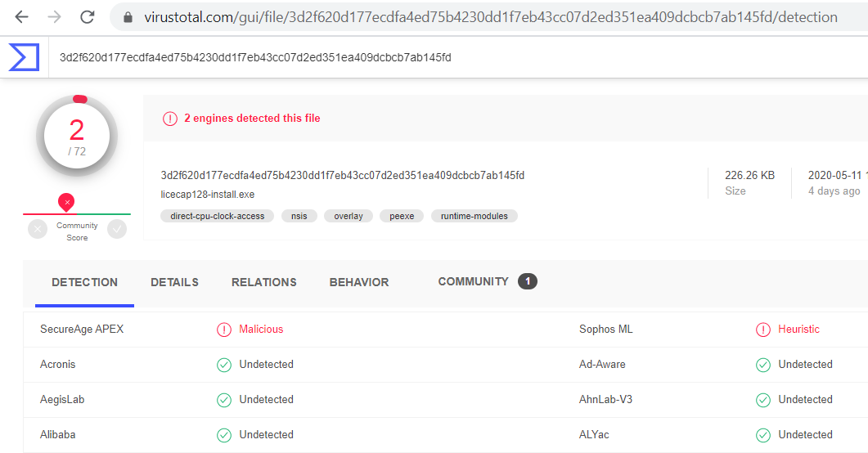Click the red community score marker pin
This screenshot has width=868, height=453.
tap(66, 203)
